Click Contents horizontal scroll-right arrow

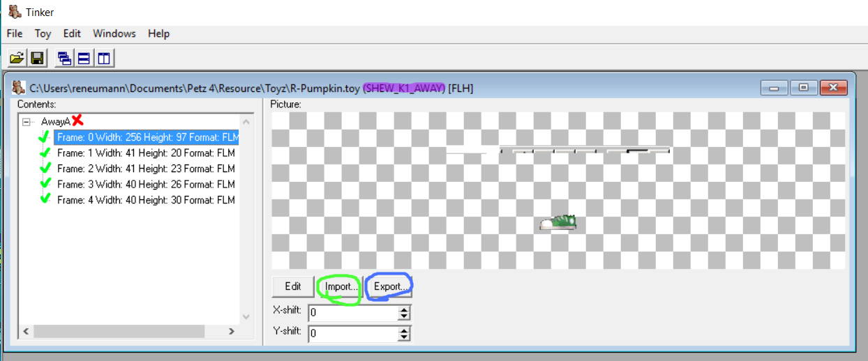point(232,332)
